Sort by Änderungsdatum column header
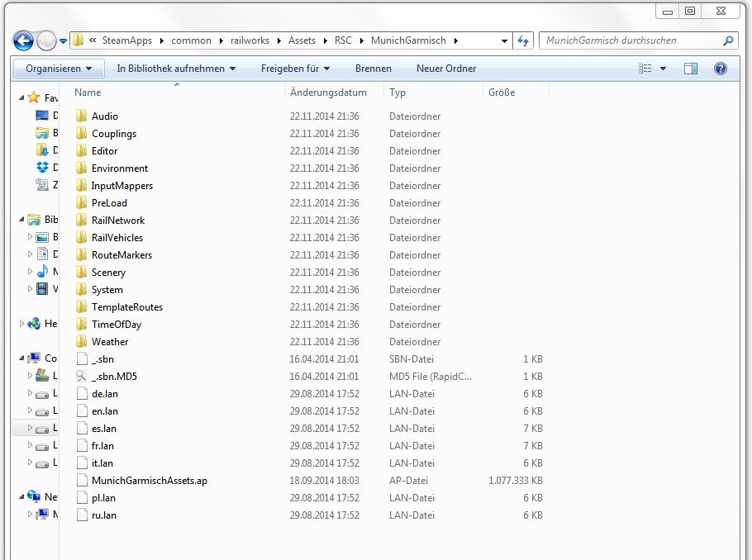 335,93
